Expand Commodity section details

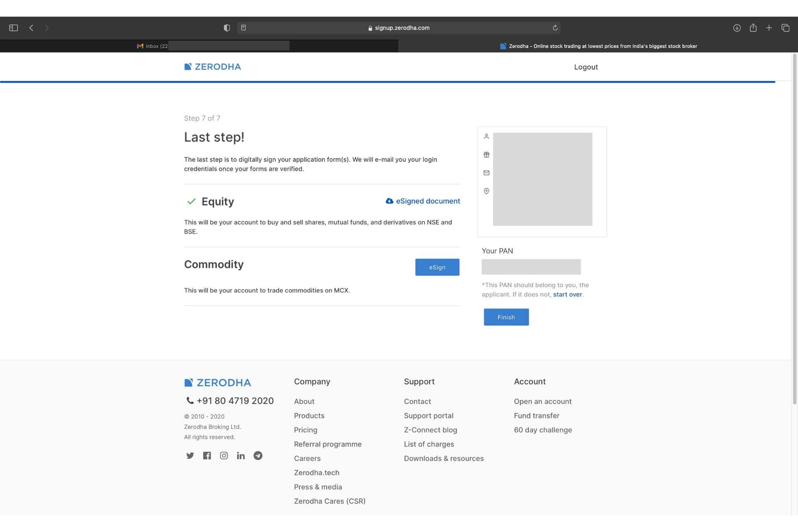tap(214, 264)
